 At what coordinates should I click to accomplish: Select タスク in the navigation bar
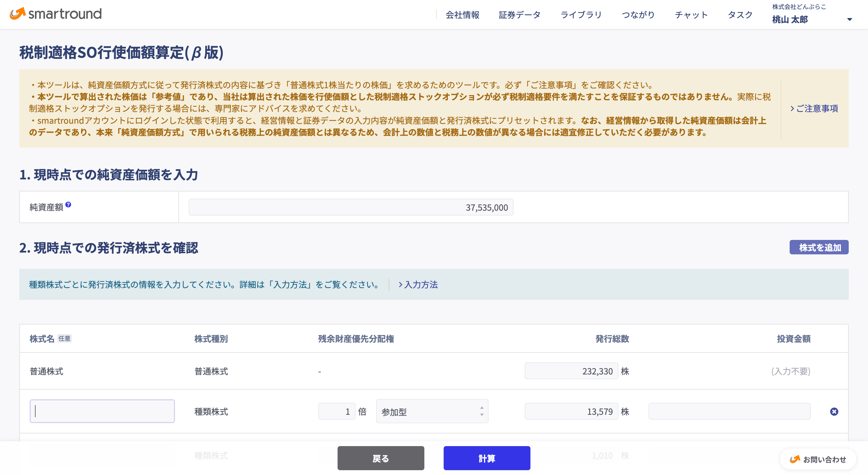740,15
